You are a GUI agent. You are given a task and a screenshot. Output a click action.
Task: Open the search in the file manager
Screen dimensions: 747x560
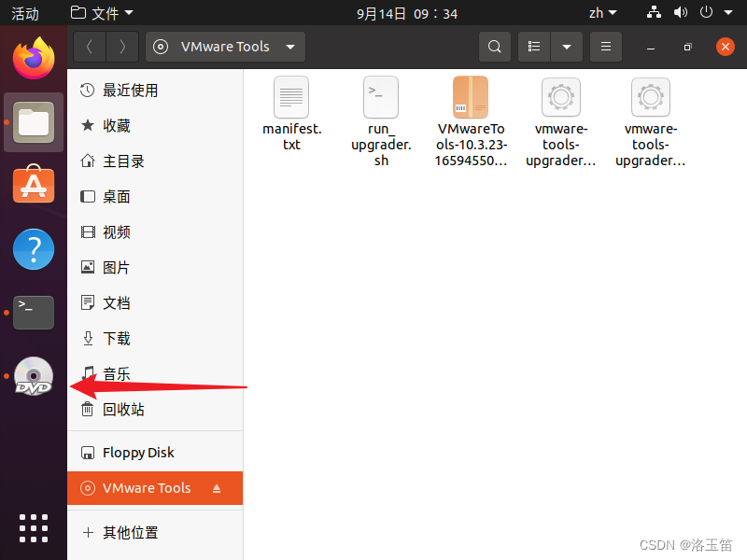(x=495, y=47)
